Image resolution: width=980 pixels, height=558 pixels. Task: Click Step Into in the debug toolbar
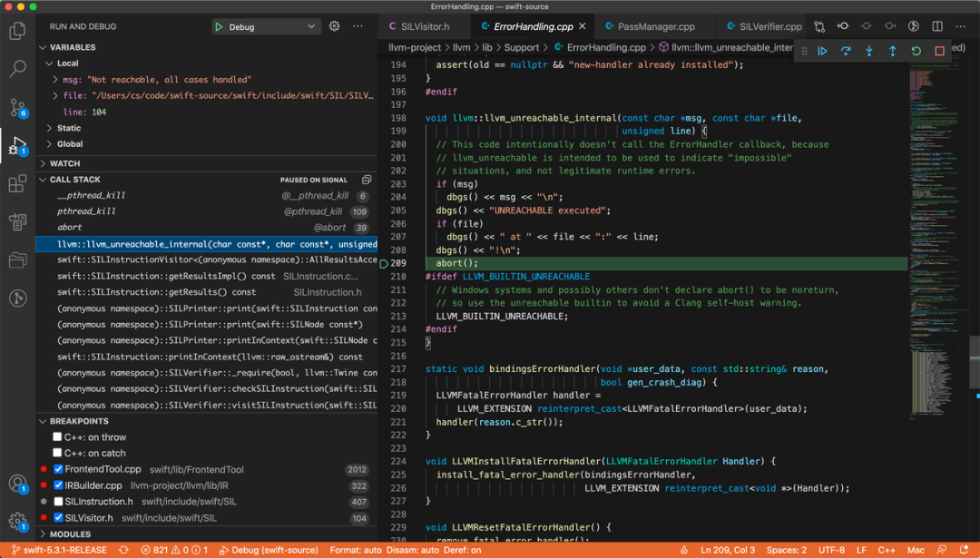pyautogui.click(x=868, y=51)
